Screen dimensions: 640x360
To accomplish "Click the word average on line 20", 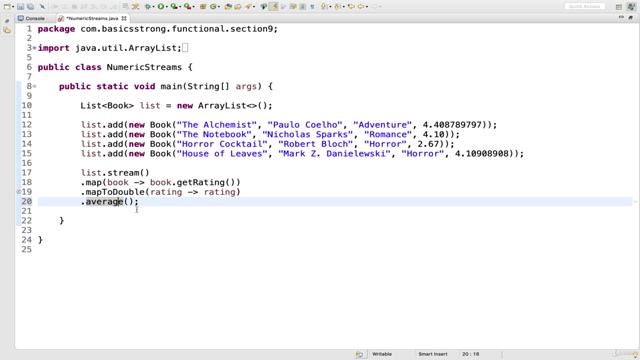I will coord(104,202).
